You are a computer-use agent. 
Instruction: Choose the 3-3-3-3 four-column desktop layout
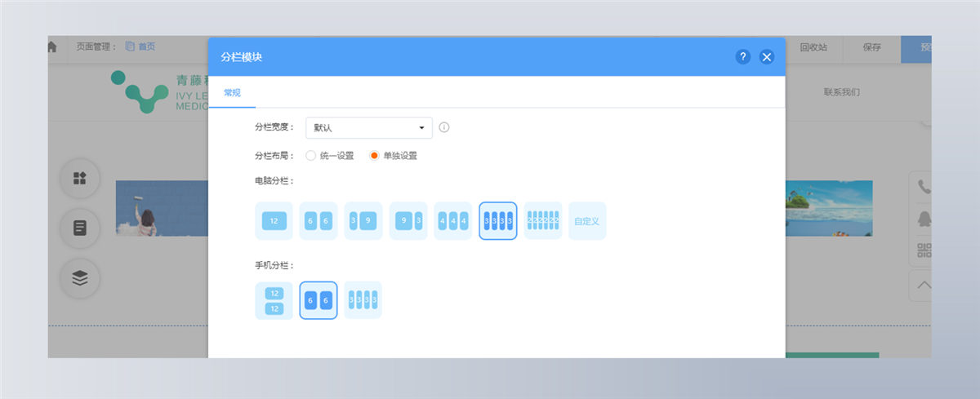click(498, 220)
